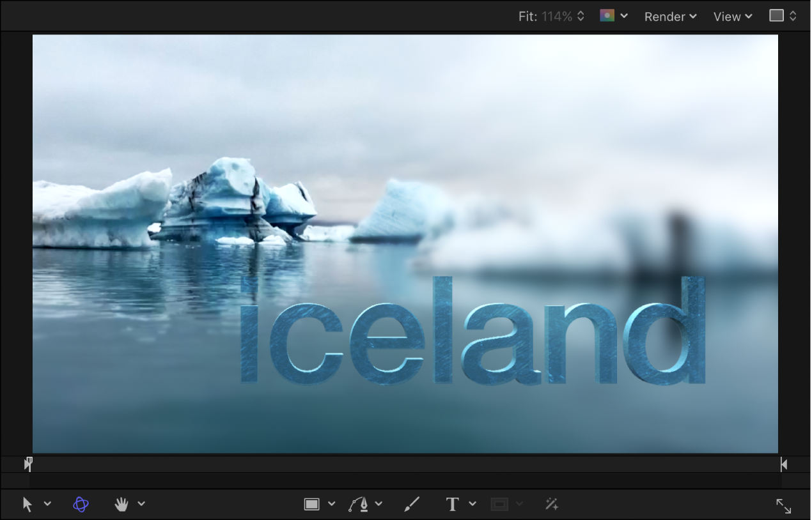Open the Text tool dropdown chevron
The height and width of the screenshot is (520, 812).
click(472, 504)
